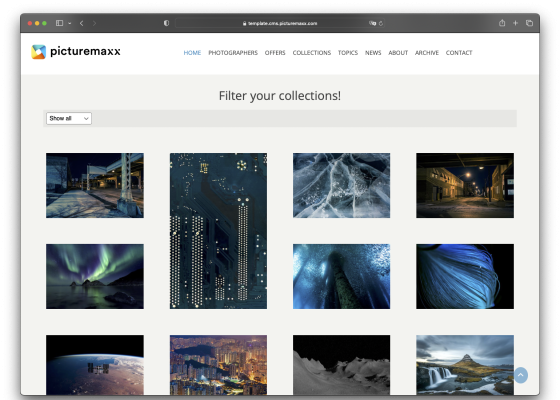Open the TOPICS menu item
Screen dimensions: 560x400
tap(348, 53)
